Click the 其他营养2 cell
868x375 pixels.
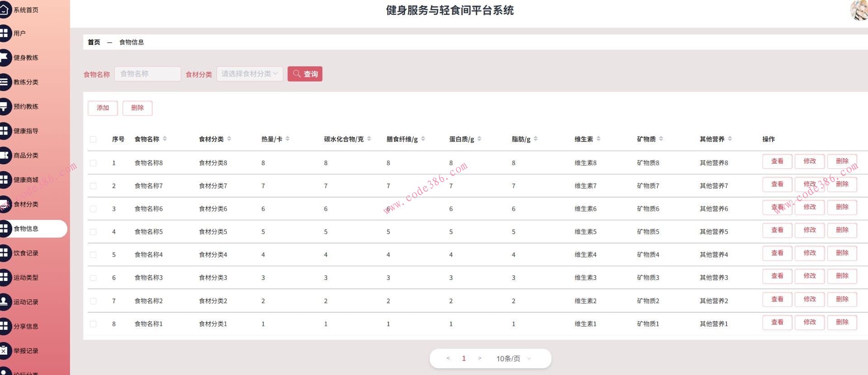tap(714, 301)
